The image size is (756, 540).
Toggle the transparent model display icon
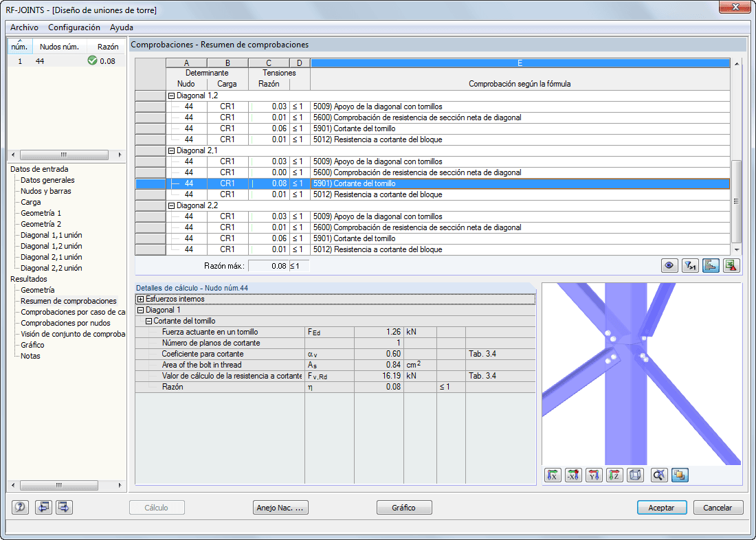click(x=680, y=475)
